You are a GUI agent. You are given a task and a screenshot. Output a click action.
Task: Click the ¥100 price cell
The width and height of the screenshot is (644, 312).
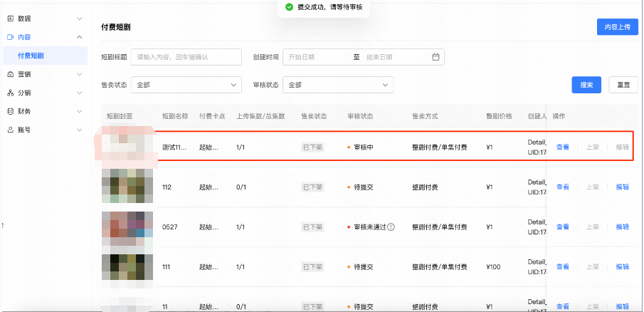point(493,267)
